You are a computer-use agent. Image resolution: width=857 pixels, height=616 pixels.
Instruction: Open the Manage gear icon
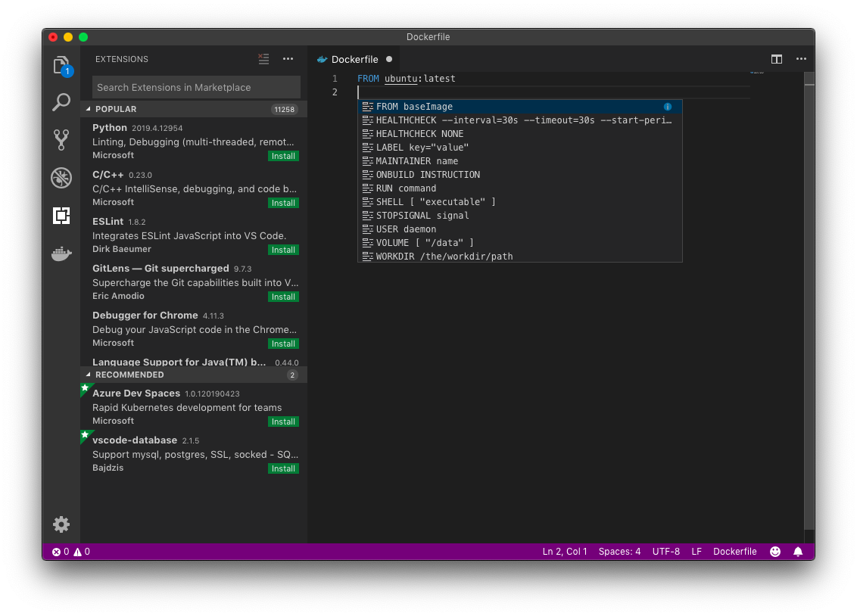click(61, 524)
